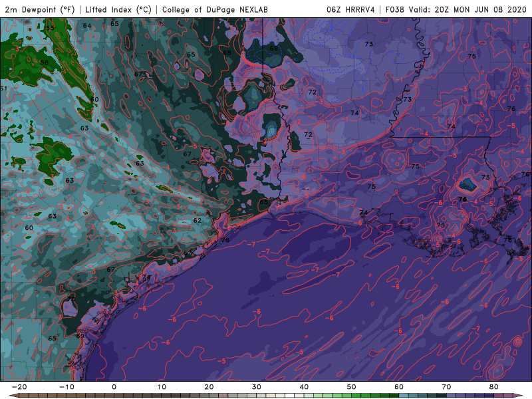This screenshot has height=399, width=532.
Task: Click the '60' label on the color scale
Action: point(399,387)
